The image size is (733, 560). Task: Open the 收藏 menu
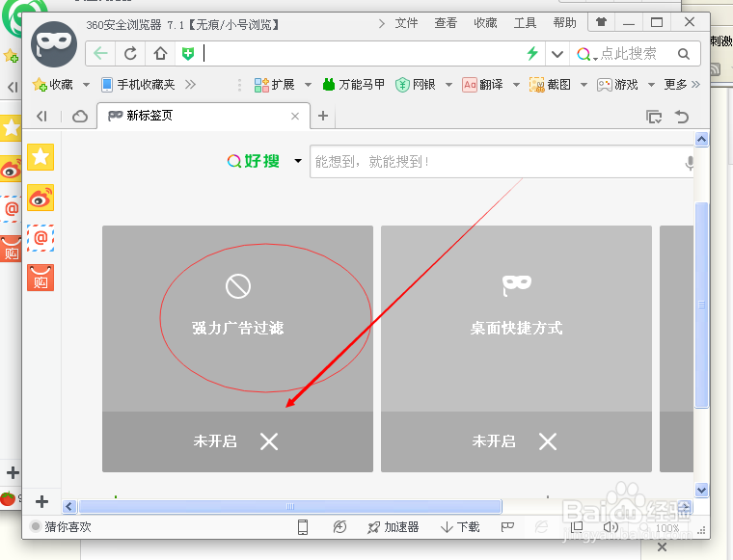(485, 23)
